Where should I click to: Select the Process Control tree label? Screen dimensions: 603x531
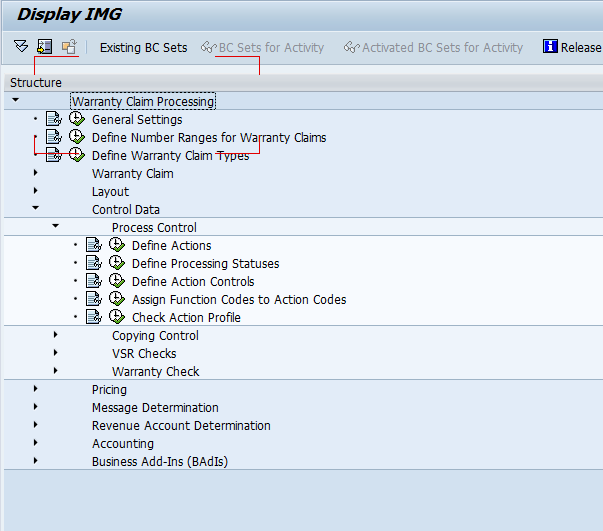click(154, 228)
